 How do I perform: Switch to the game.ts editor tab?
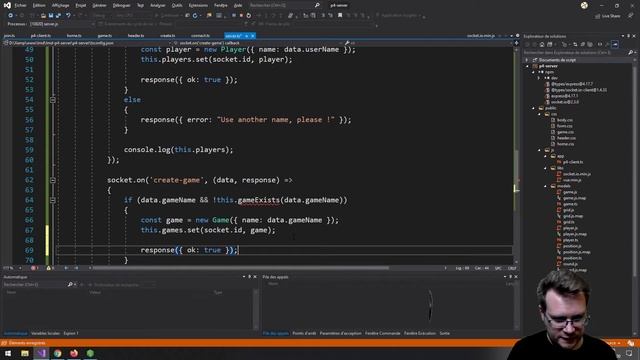(x=104, y=36)
